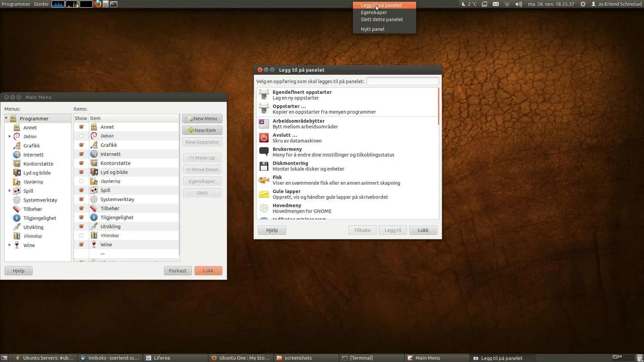The height and width of the screenshot is (362, 644).
Task: Open the volume indicator in top panel
Action: click(519, 4)
